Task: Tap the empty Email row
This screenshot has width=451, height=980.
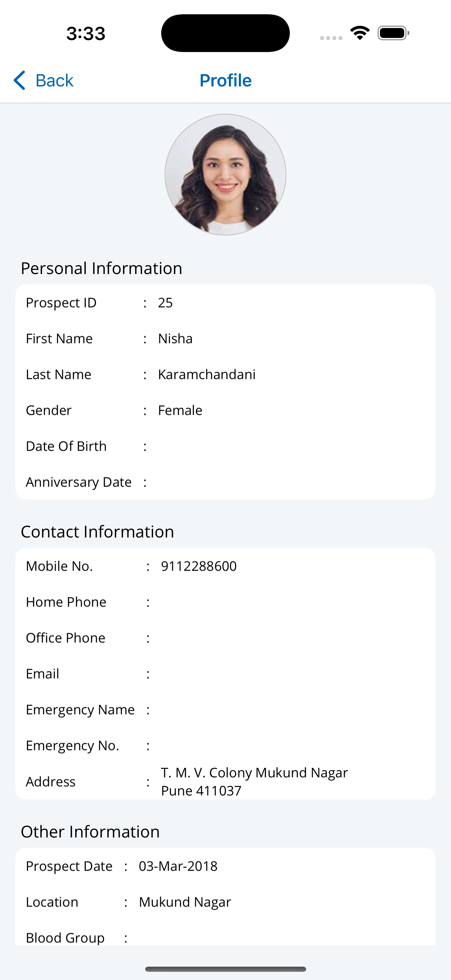Action: [x=225, y=674]
